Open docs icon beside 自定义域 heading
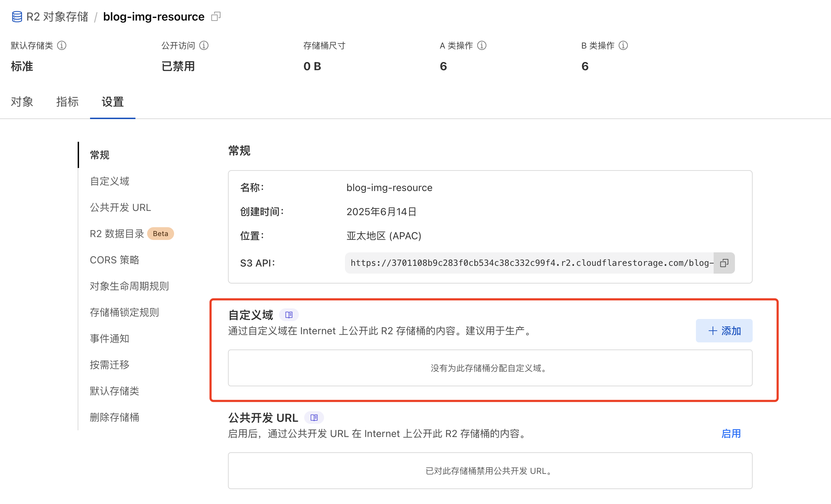 (289, 315)
